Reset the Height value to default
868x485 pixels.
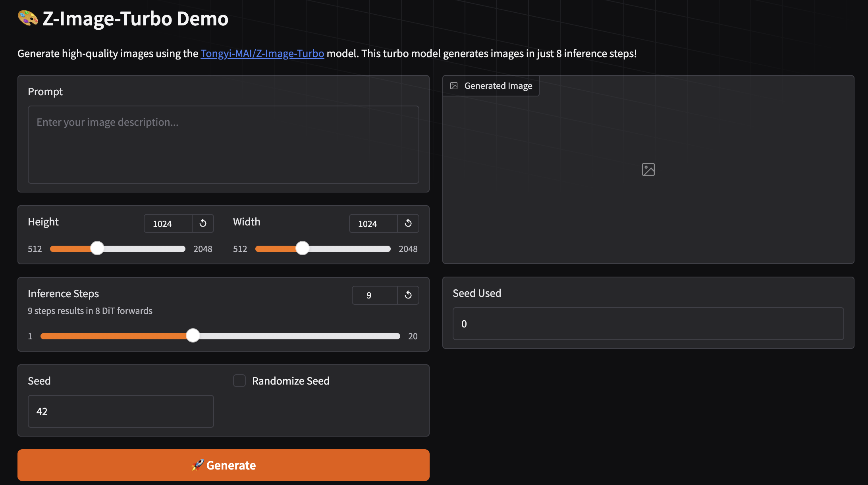[203, 223]
